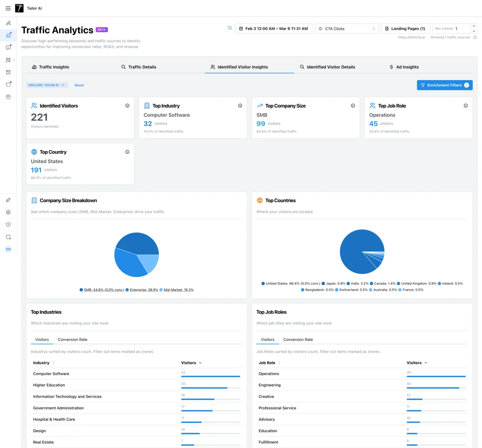Click the speedometer gauge icon in the sidebar
This screenshot has height=448, width=482.
pos(8,97)
